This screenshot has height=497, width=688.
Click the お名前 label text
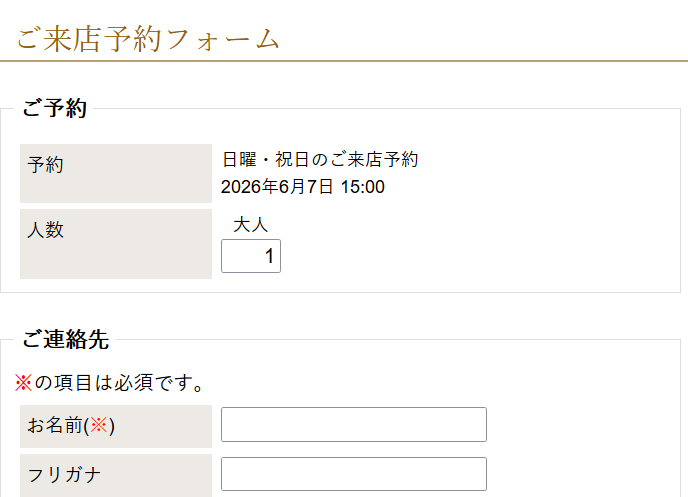(56, 426)
